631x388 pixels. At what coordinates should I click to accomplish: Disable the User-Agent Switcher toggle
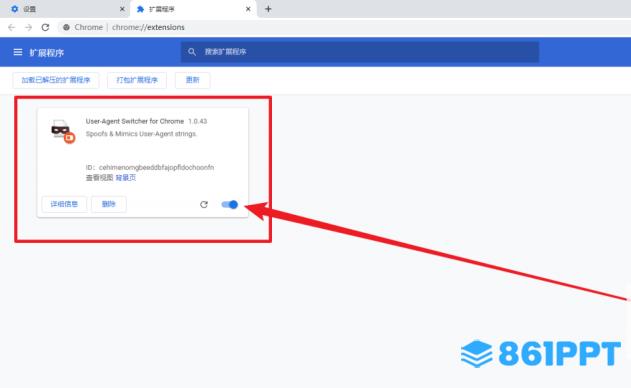pyautogui.click(x=230, y=204)
